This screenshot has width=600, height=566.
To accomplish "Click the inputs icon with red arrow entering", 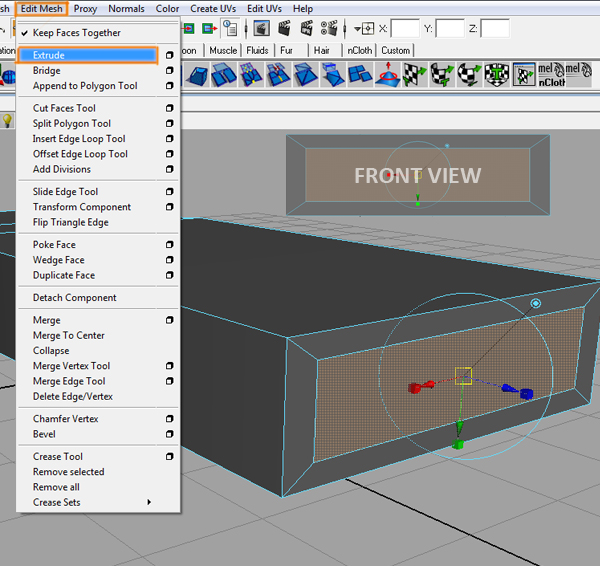I will click(189, 28).
